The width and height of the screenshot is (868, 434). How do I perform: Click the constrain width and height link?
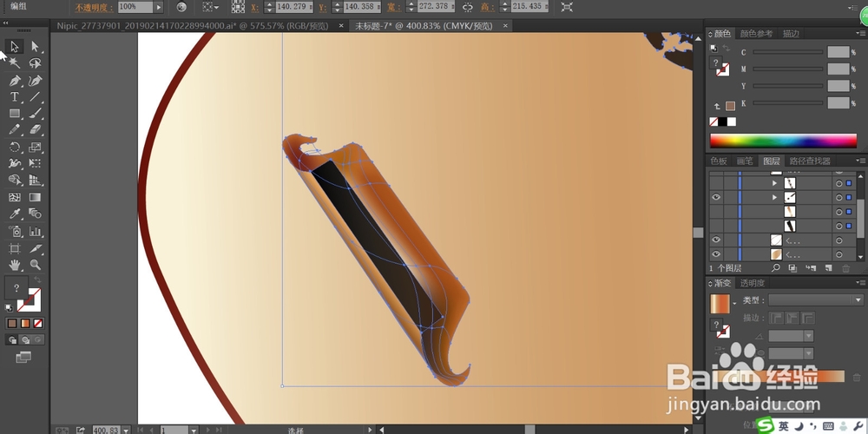[x=468, y=7]
